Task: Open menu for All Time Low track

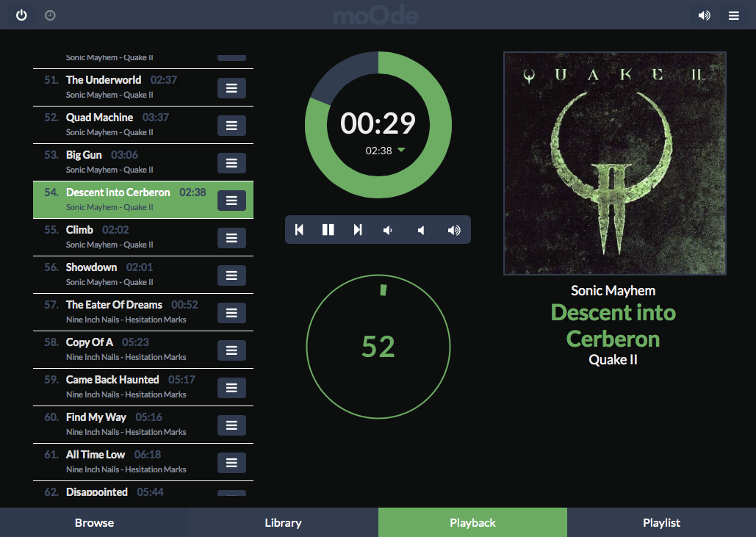Action: [231, 463]
